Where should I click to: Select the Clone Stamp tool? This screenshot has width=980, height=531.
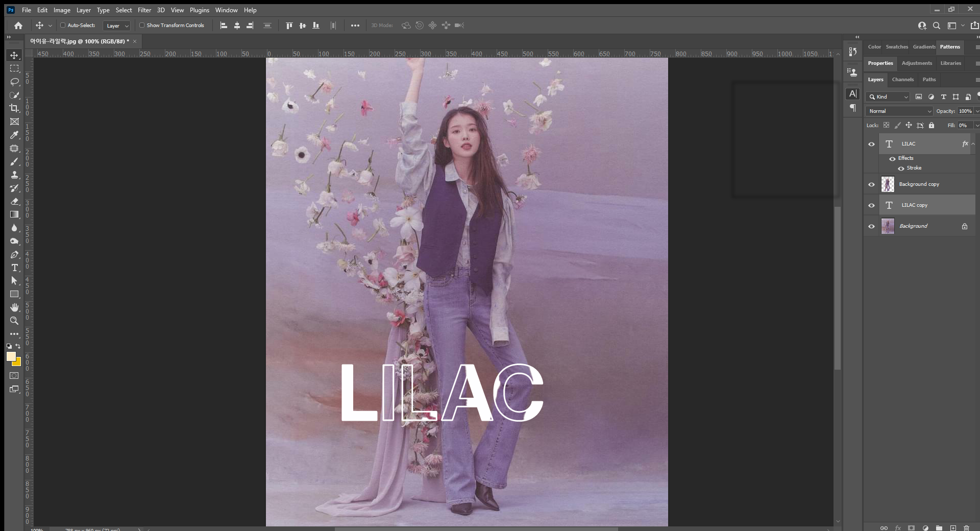[14, 175]
